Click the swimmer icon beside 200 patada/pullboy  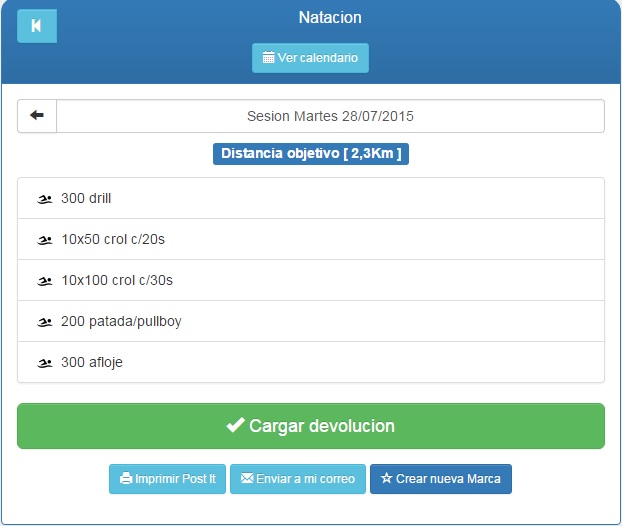click(45, 322)
